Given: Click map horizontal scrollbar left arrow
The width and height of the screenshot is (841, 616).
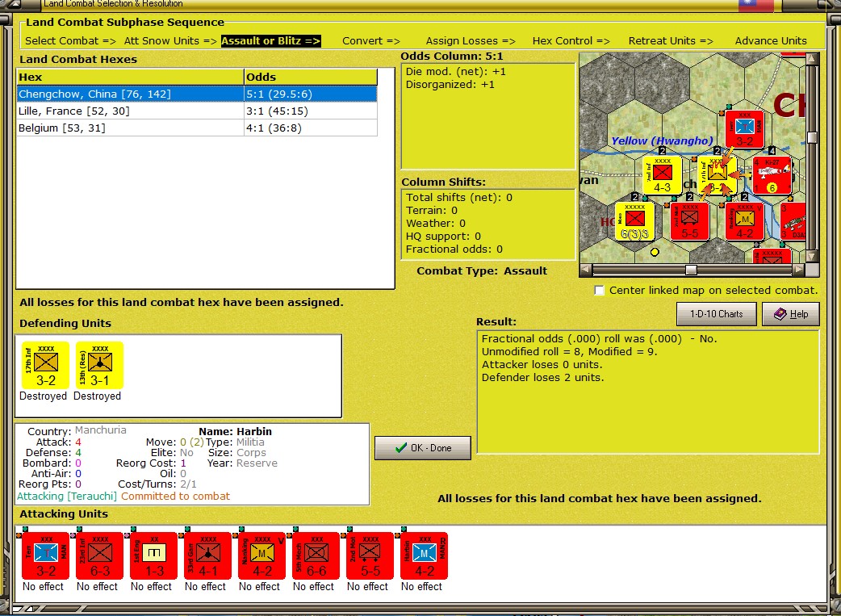Looking at the screenshot, I should pos(586,270).
